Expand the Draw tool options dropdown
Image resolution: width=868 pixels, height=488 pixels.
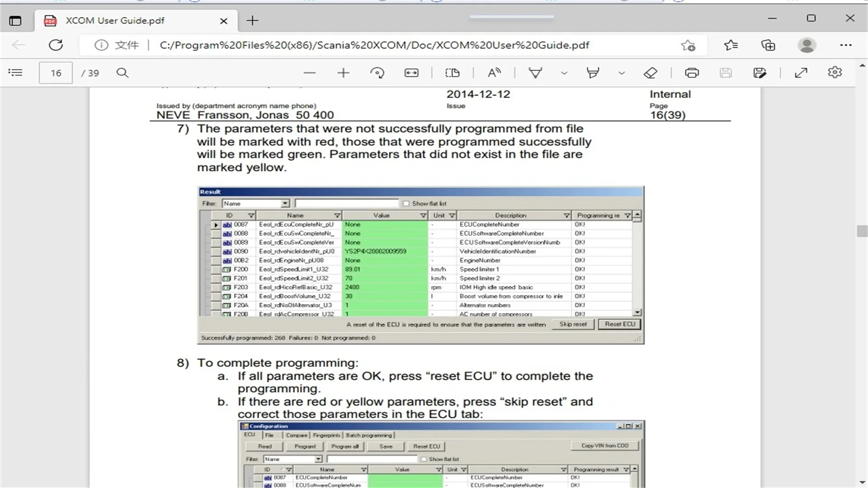pos(564,73)
